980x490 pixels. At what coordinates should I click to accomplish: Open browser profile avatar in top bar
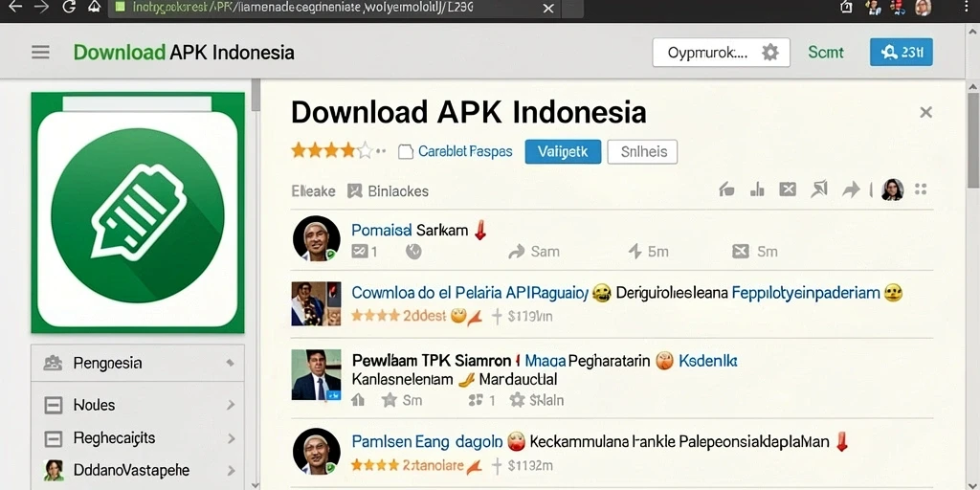click(x=923, y=8)
